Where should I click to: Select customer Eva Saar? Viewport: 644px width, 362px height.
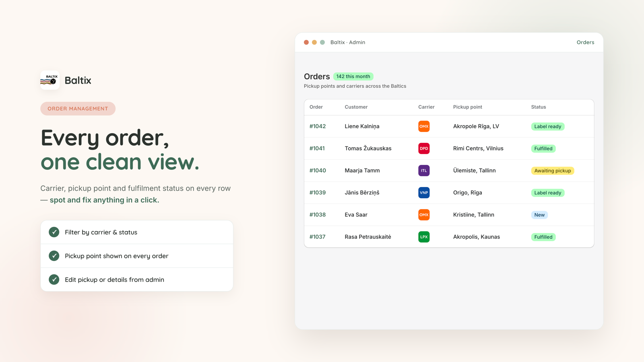356,215
